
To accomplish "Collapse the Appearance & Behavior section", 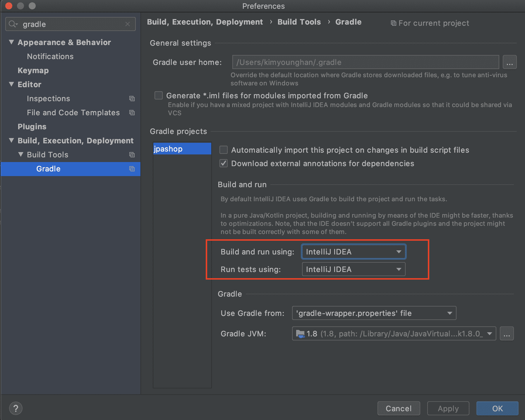I will click(x=11, y=42).
